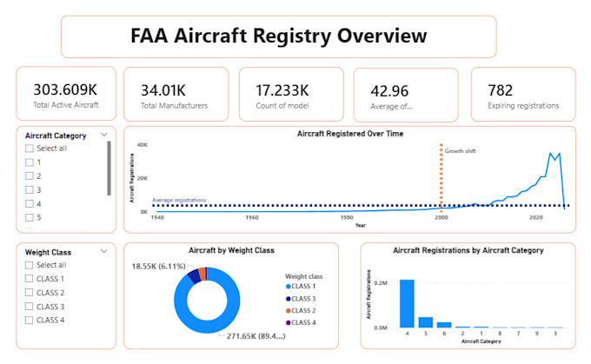Click the CLASS 1 legend color dot

(289, 287)
